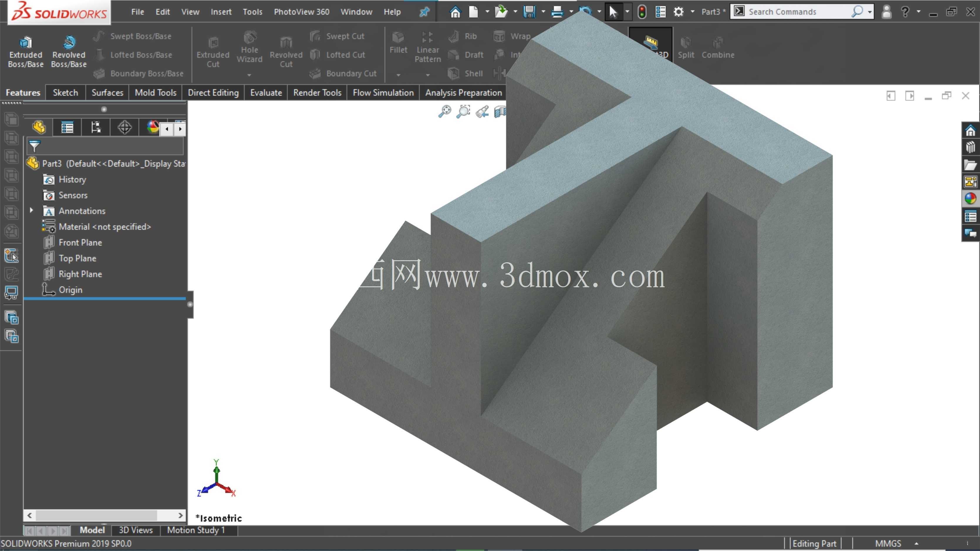980x551 pixels.
Task: Open the Options gear dropdown arrow
Action: click(692, 12)
